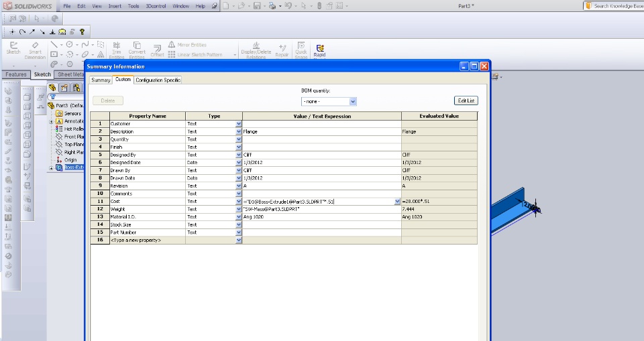Screen dimensions: 644x341
Task: Open the BOM quantity dropdown
Action: pos(353,101)
